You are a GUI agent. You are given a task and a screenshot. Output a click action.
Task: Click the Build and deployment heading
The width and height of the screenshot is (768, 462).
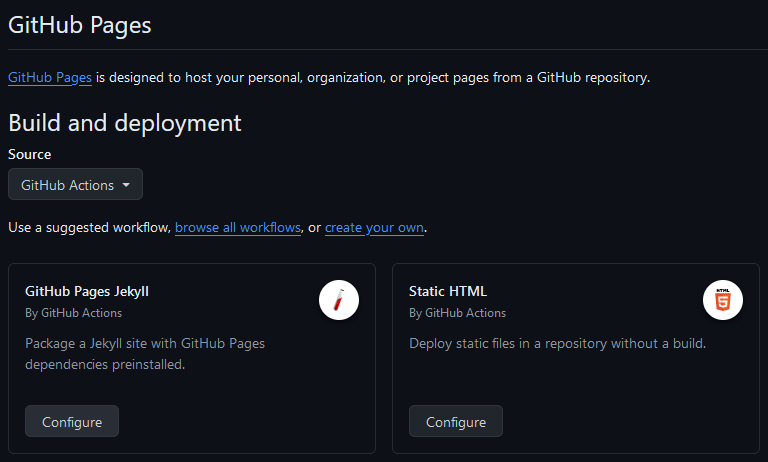click(125, 123)
